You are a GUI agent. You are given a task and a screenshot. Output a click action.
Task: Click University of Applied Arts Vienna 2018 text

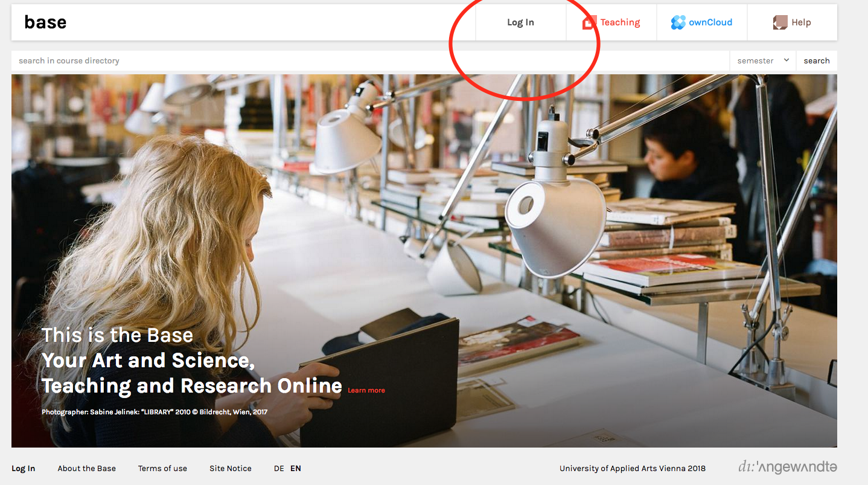click(633, 468)
